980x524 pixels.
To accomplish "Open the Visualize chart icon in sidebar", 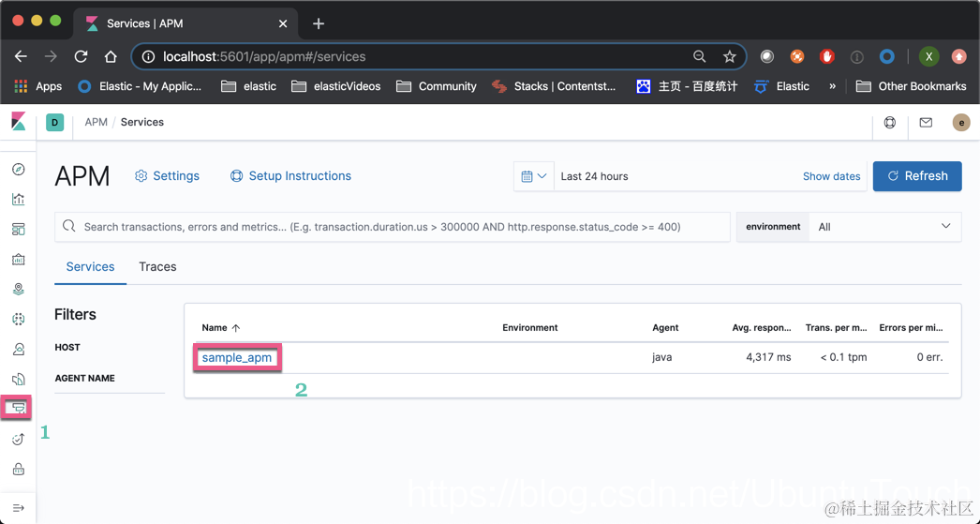I will [18, 200].
